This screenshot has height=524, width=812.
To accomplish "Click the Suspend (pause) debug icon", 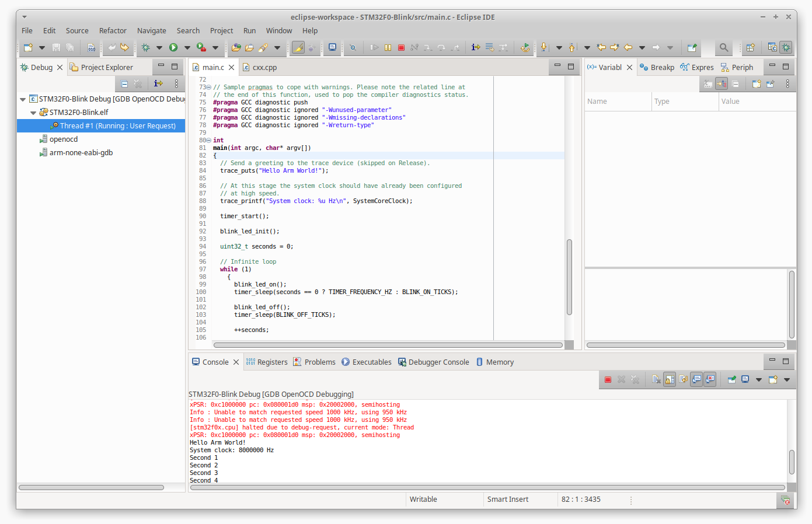I will click(x=388, y=47).
